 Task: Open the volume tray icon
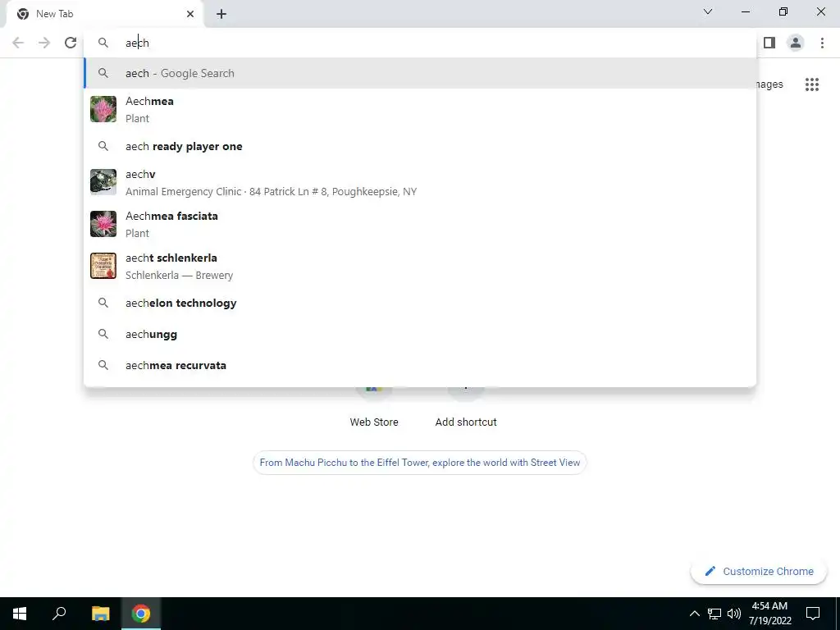(x=734, y=614)
